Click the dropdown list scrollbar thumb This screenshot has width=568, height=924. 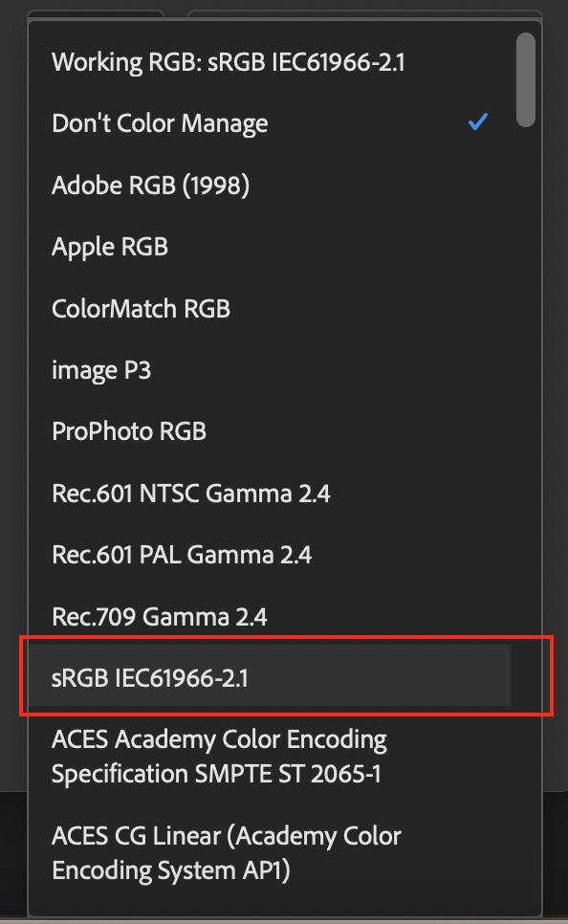pyautogui.click(x=526, y=79)
